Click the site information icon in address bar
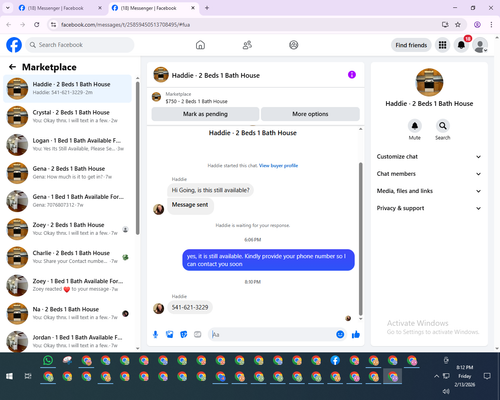The image size is (500, 400). [x=53, y=25]
